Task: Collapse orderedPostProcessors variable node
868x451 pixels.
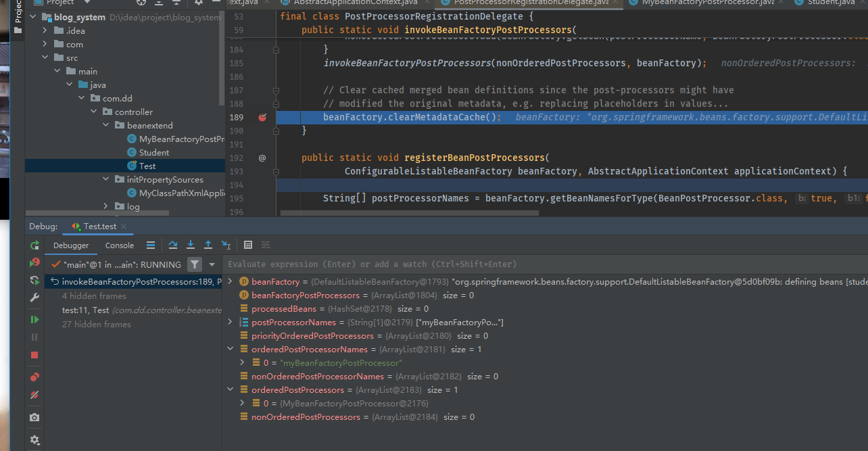Action: pyautogui.click(x=231, y=389)
